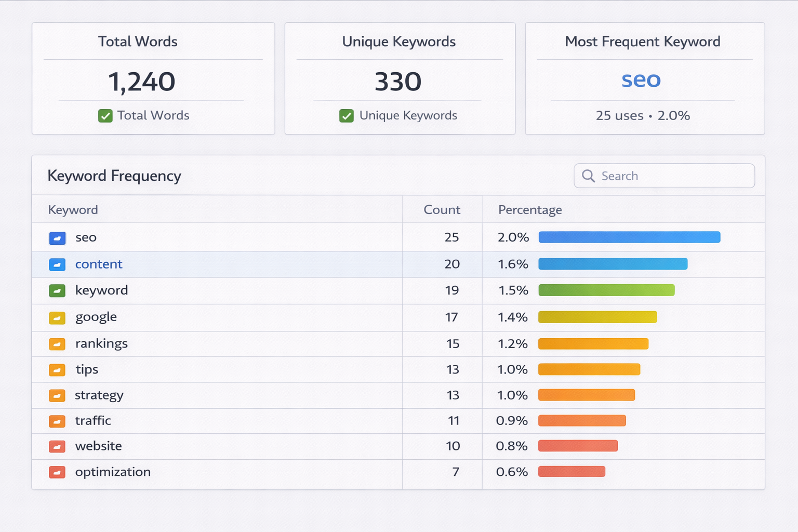Screen dimensions: 798x532
Task: Click the blue percentage bar for seo
Action: pyautogui.click(x=629, y=237)
